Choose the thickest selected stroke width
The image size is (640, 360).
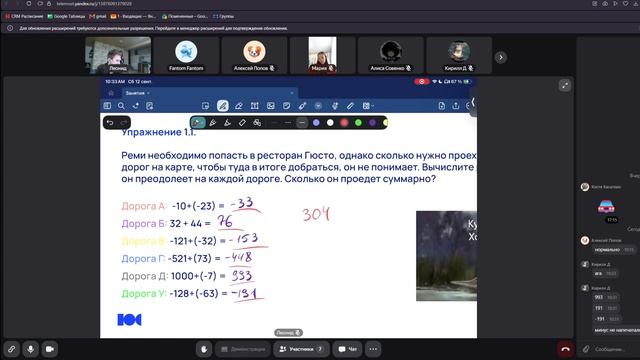(x=302, y=122)
